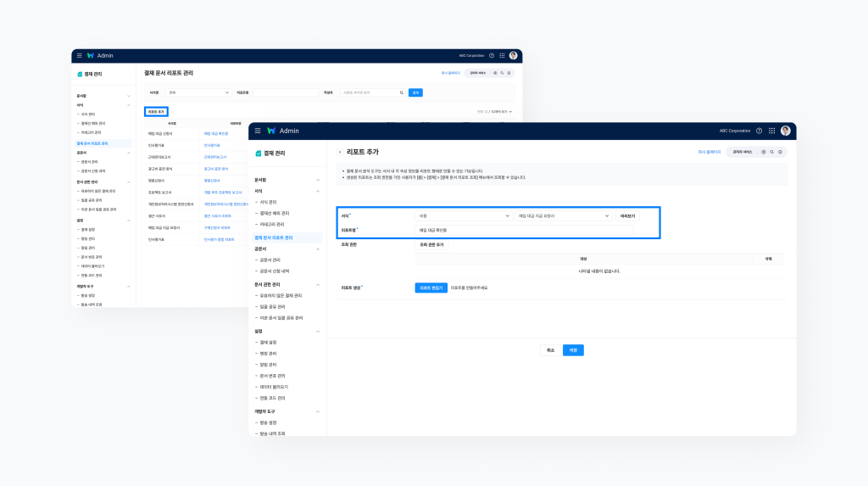Open the 매입 대금 지급 요청서 form dropdown
The width and height of the screenshot is (868, 486).
pos(563,216)
